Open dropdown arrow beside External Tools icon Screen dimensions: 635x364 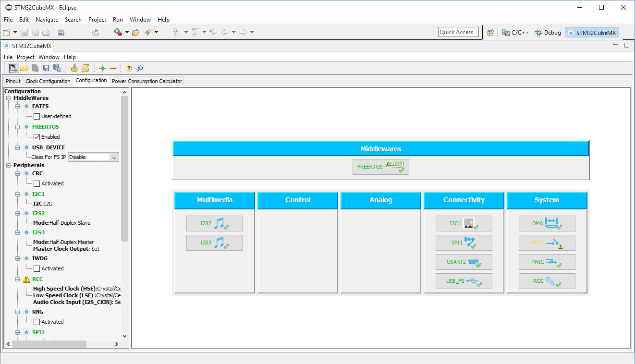(127, 32)
